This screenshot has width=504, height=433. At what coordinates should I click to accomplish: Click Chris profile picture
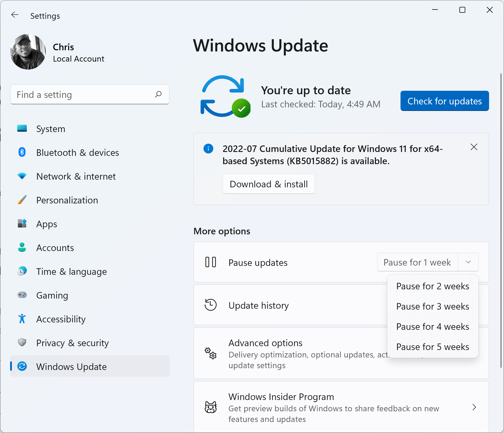tap(28, 52)
